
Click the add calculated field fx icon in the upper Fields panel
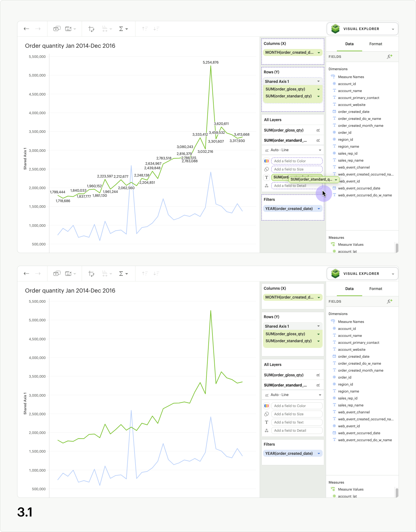(x=389, y=57)
